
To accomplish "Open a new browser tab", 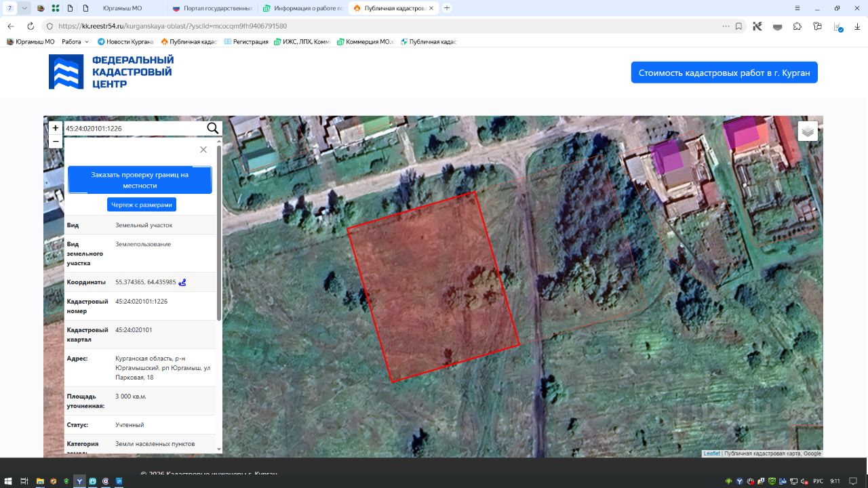I will pos(447,8).
